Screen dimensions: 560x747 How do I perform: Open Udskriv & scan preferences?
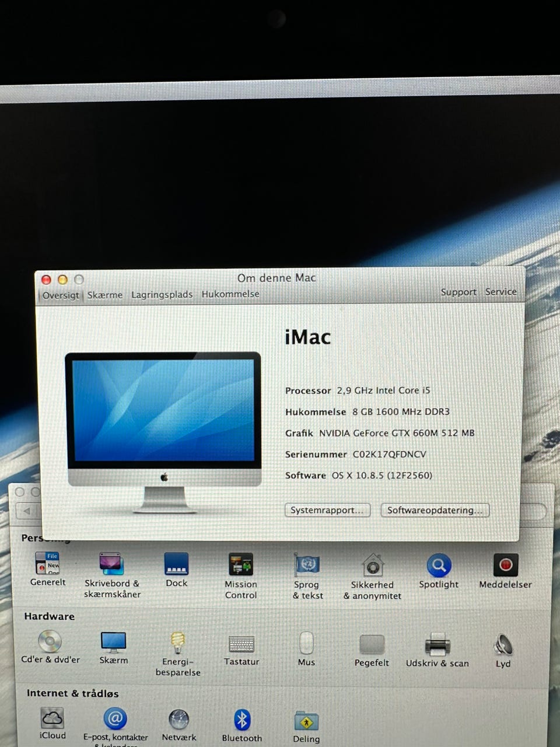point(437,650)
